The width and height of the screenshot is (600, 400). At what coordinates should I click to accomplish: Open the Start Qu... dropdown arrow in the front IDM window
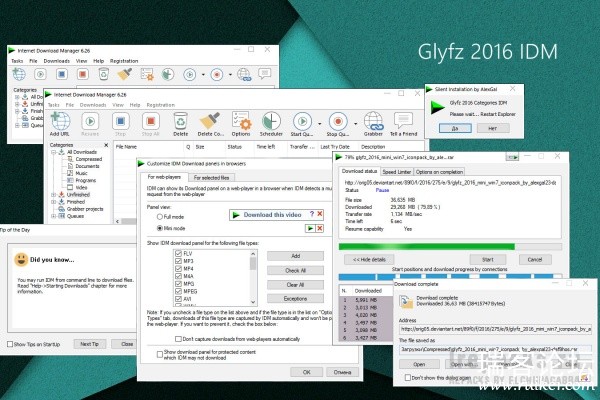click(320, 124)
